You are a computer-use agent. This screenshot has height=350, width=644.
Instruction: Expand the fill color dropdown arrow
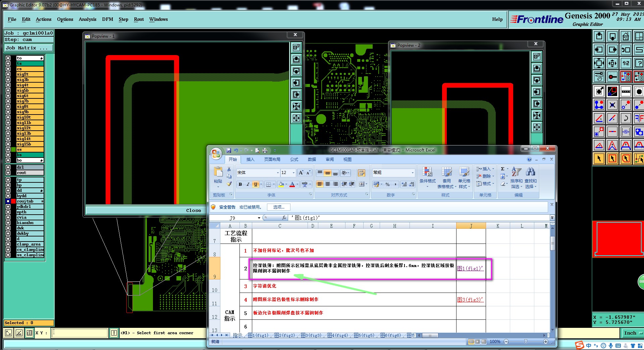(286, 184)
